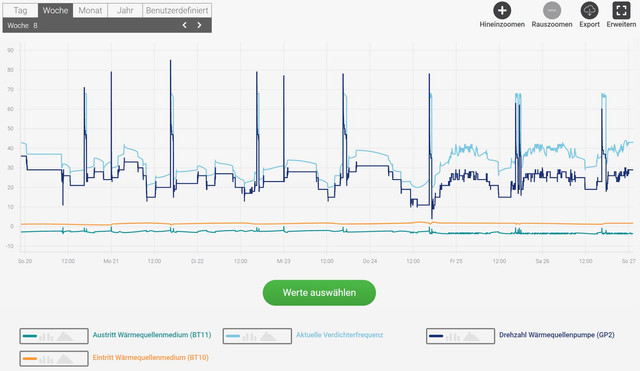The height and width of the screenshot is (371, 640).
Task: Click the Rauszoomen text label
Action: point(552,24)
